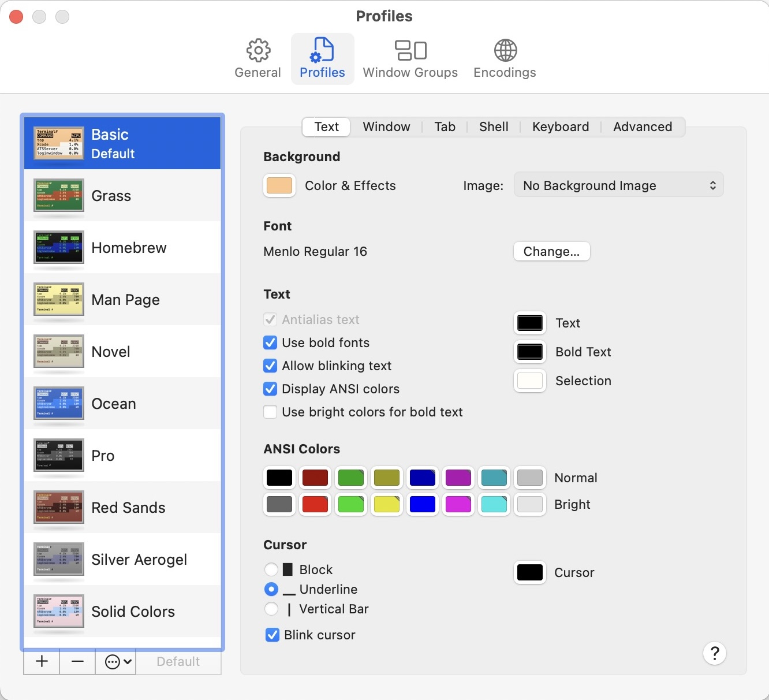Open the Background Color & Effects swatch
The image size is (769, 700).
[x=279, y=186]
